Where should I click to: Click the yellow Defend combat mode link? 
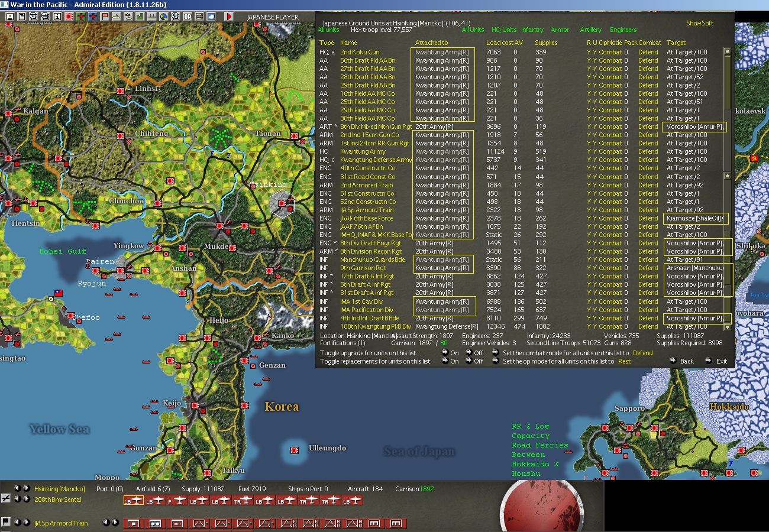point(642,353)
